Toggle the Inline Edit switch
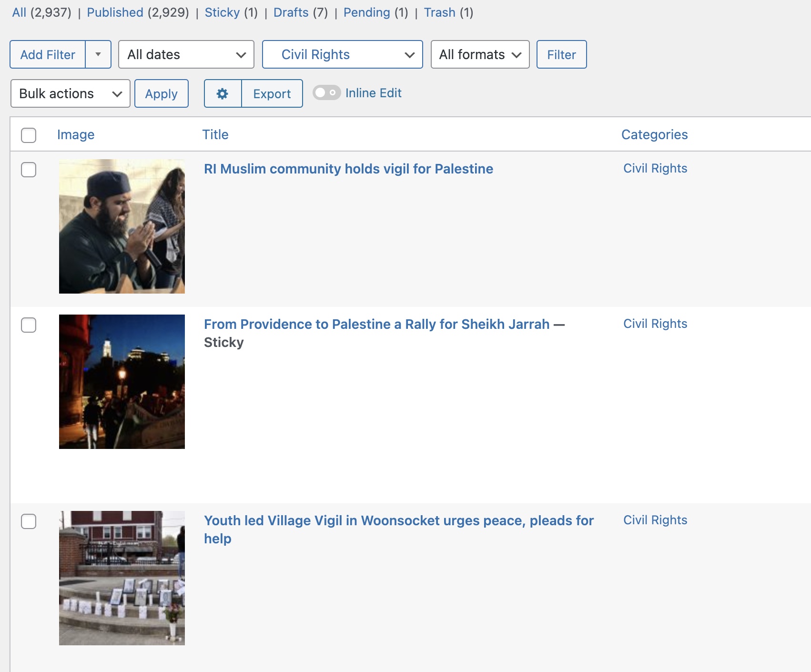 pos(327,92)
